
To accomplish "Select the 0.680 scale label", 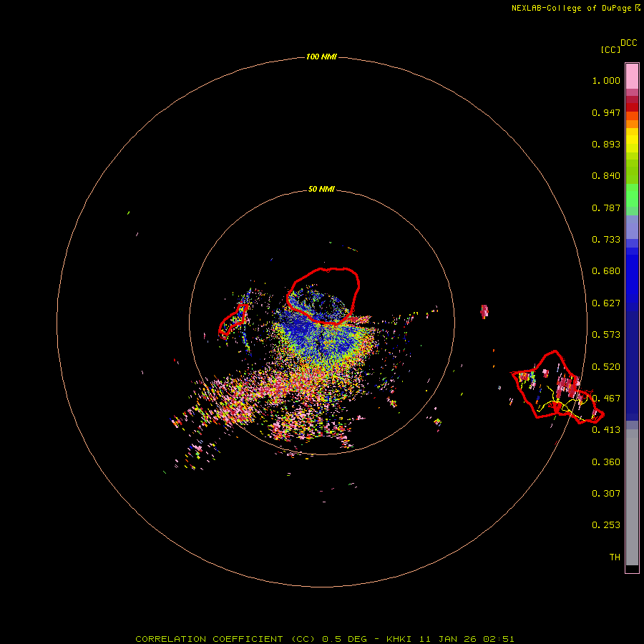I will (606, 271).
